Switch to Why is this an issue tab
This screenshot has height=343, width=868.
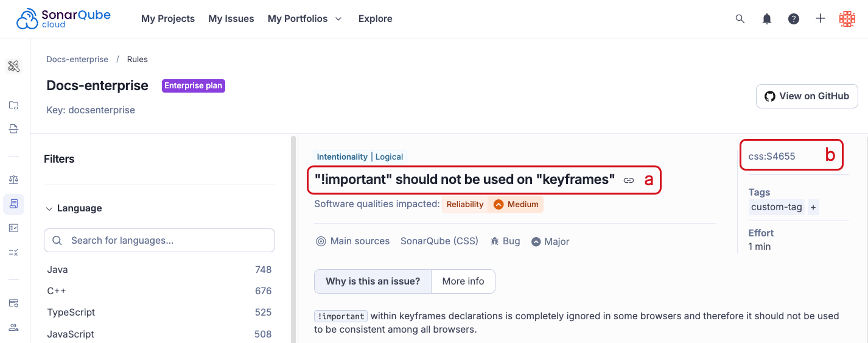pos(373,281)
